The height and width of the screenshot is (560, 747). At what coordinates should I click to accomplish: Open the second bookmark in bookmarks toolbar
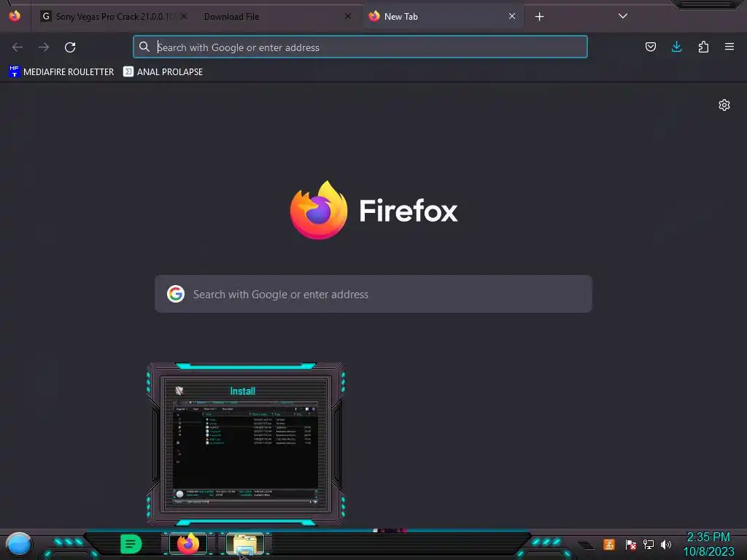coord(163,72)
